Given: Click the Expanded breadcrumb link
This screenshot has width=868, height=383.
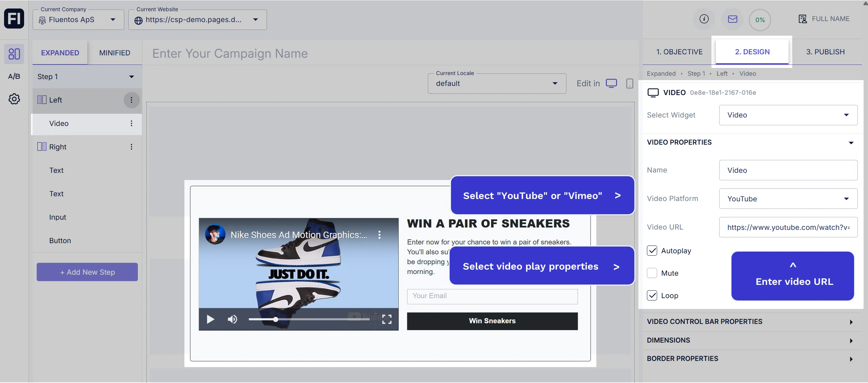Looking at the screenshot, I should pos(661,74).
